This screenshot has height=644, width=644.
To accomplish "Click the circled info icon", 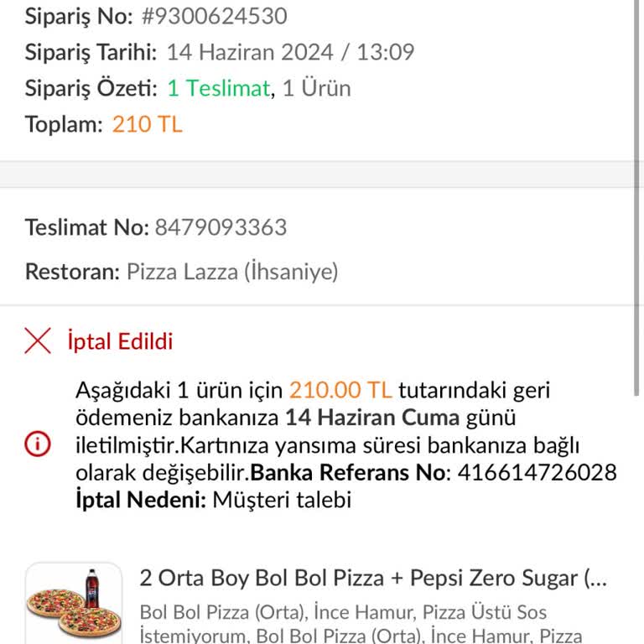I will click(38, 444).
